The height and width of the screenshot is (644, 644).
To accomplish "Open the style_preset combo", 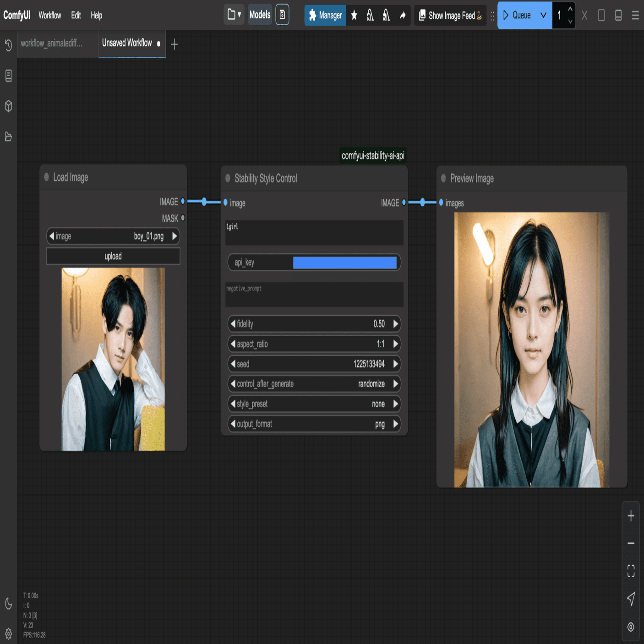I will (314, 404).
